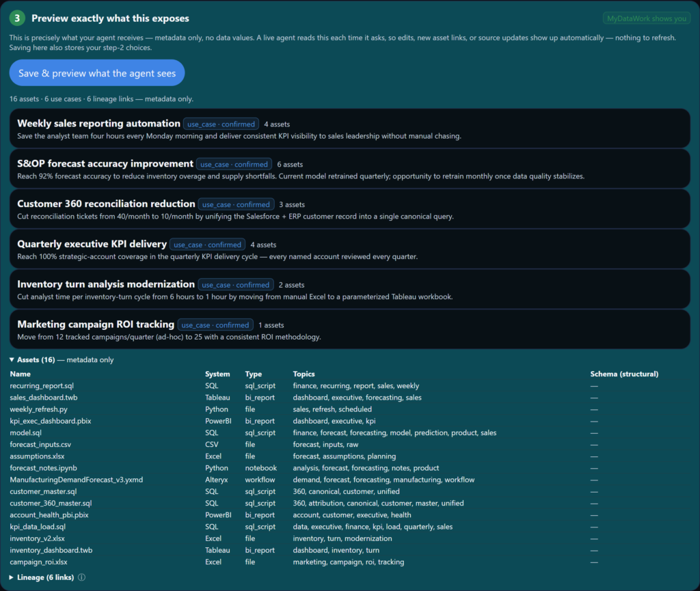Click the Name column header

click(x=20, y=374)
